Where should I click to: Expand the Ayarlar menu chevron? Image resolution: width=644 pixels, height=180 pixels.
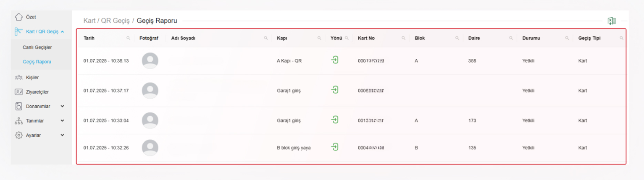point(62,135)
